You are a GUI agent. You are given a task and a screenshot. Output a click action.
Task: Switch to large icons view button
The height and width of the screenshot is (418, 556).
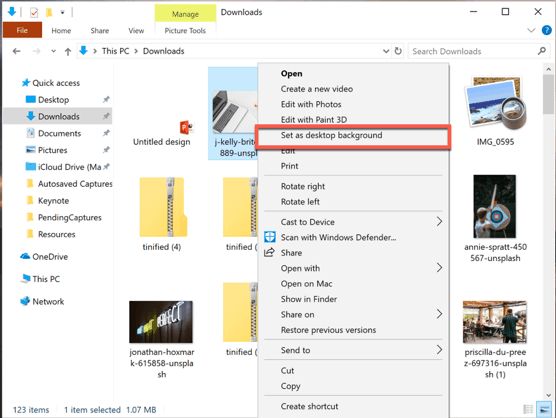pos(544,409)
